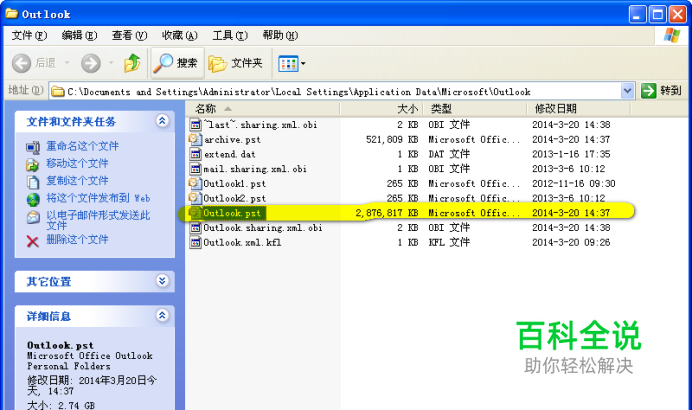Toggle the Folders (文件夹) pane button
This screenshot has width=692, height=410.
tap(236, 63)
